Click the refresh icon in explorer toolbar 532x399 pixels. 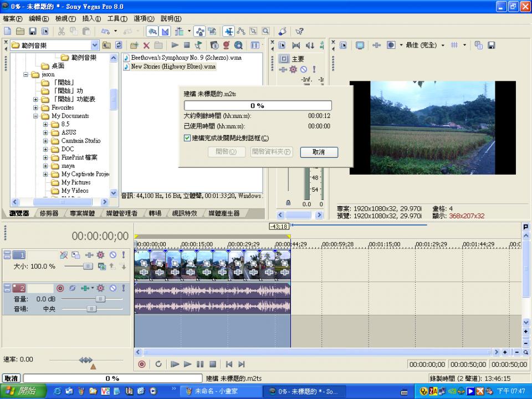[x=117, y=45]
